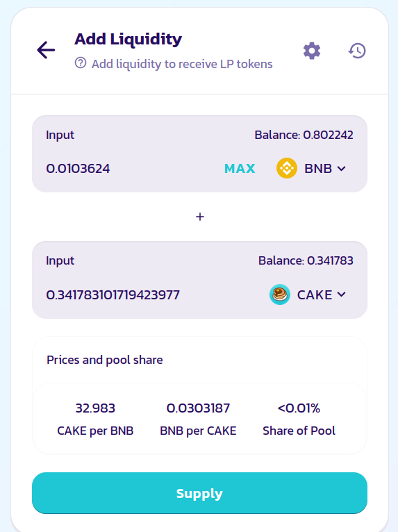Click the Supply button
Viewport: 398px width, 532px height.
point(199,493)
